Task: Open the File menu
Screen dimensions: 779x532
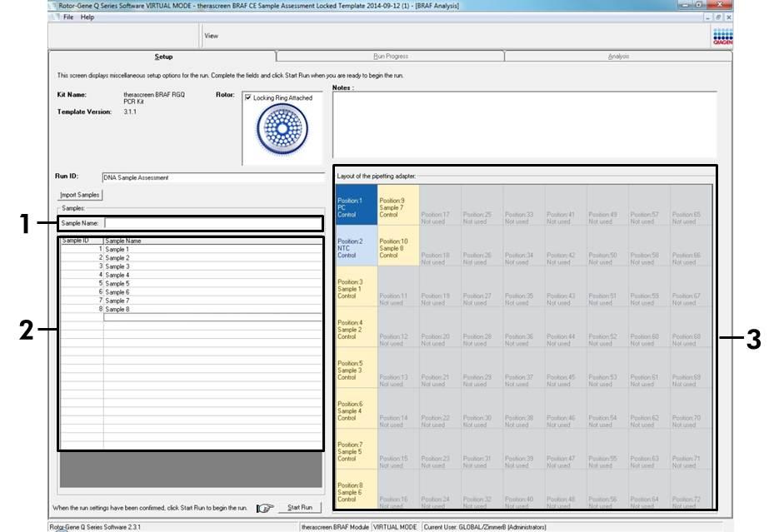Action: [x=68, y=17]
